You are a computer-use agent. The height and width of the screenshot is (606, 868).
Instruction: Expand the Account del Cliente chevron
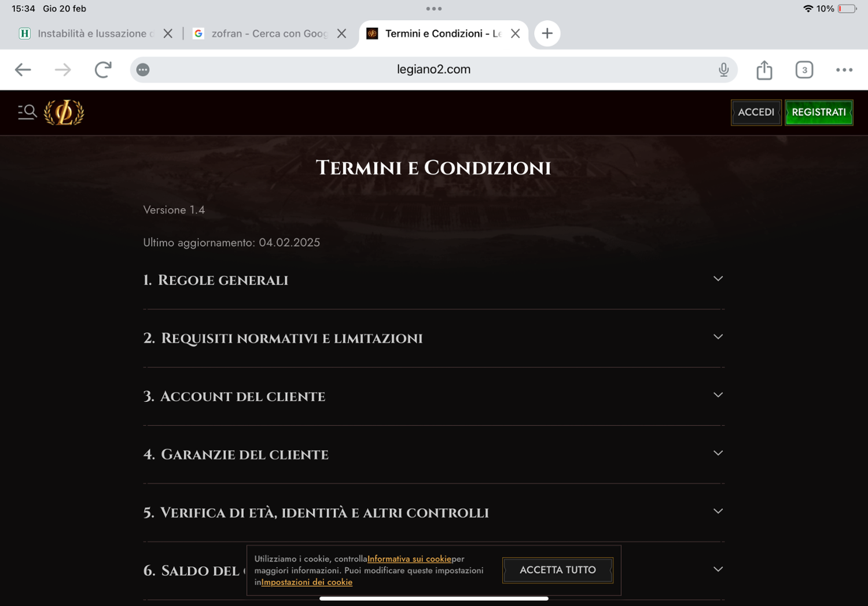coord(718,395)
